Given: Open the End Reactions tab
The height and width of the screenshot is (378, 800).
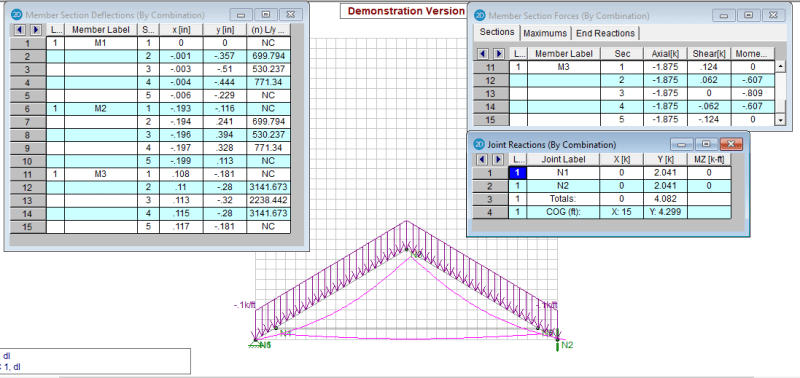Looking at the screenshot, I should coord(605,33).
